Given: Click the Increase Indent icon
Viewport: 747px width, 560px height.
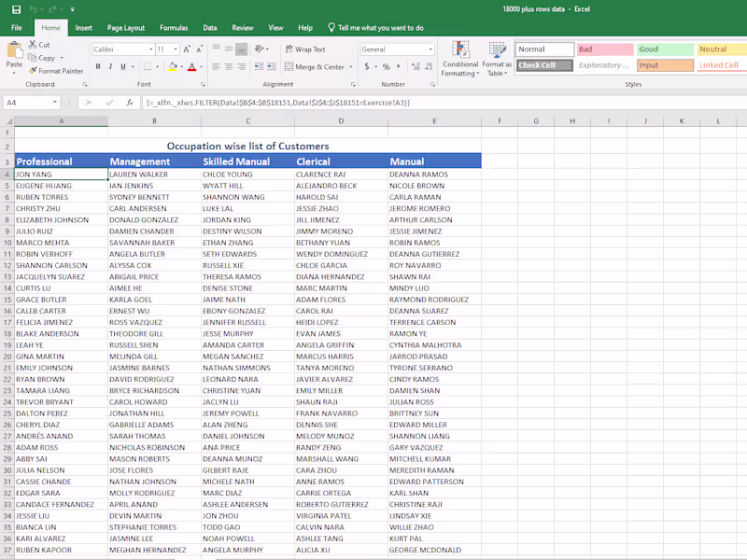Looking at the screenshot, I should [271, 67].
